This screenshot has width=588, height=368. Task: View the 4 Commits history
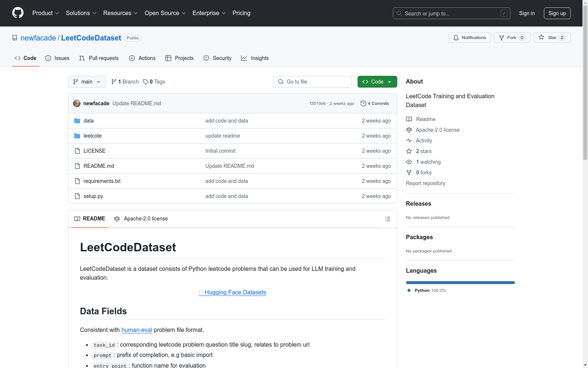coord(375,103)
